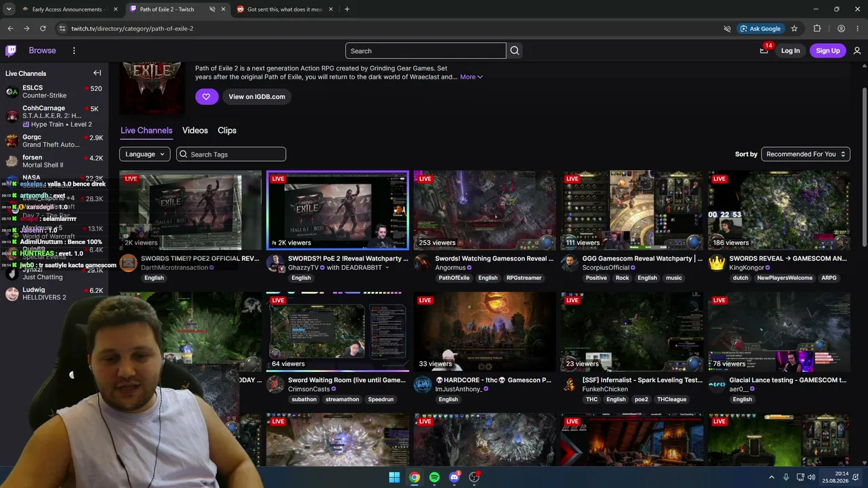The image size is (868, 488).
Task: Expand the chevron beside 'with DEADRABB1T'
Action: point(387,268)
